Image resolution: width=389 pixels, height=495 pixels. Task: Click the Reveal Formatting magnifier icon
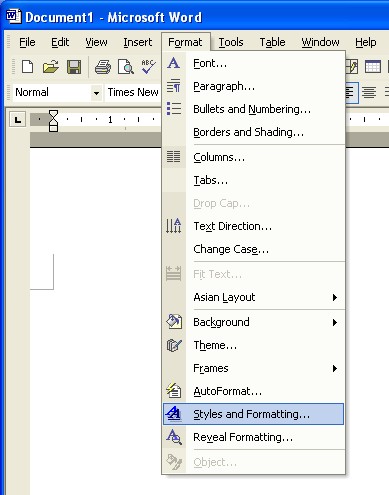[x=174, y=437]
